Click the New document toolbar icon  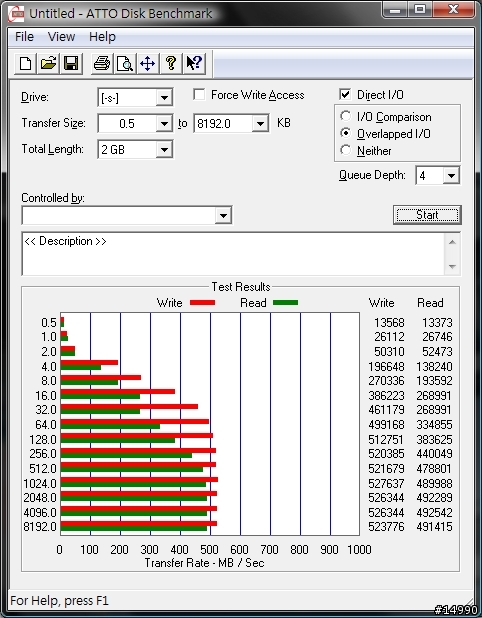click(25, 63)
